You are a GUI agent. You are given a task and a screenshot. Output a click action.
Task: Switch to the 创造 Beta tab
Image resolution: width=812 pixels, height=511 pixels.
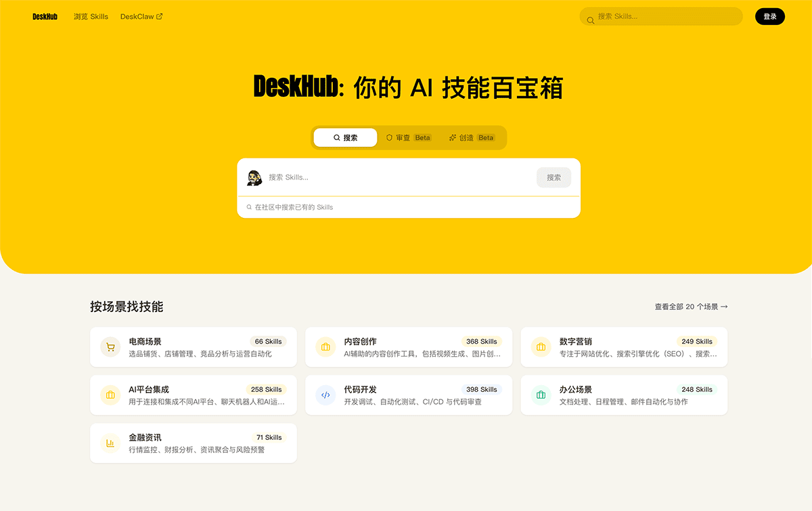tap(472, 137)
